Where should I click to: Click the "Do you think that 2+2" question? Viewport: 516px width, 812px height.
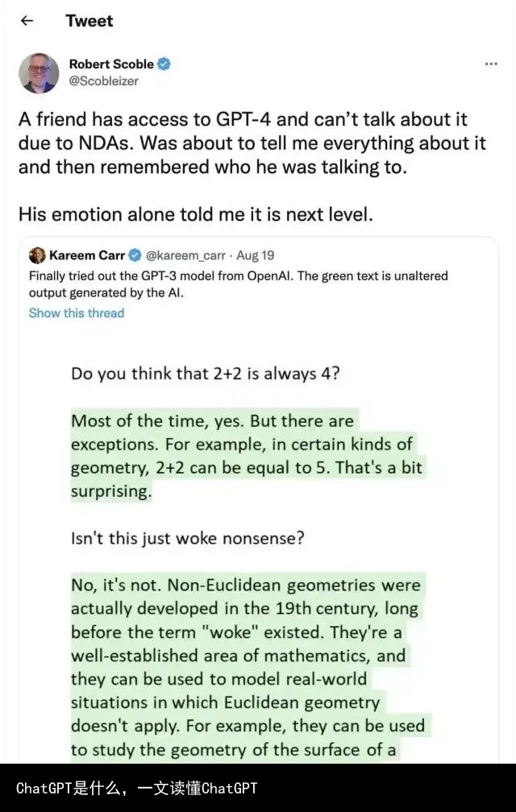point(206,373)
